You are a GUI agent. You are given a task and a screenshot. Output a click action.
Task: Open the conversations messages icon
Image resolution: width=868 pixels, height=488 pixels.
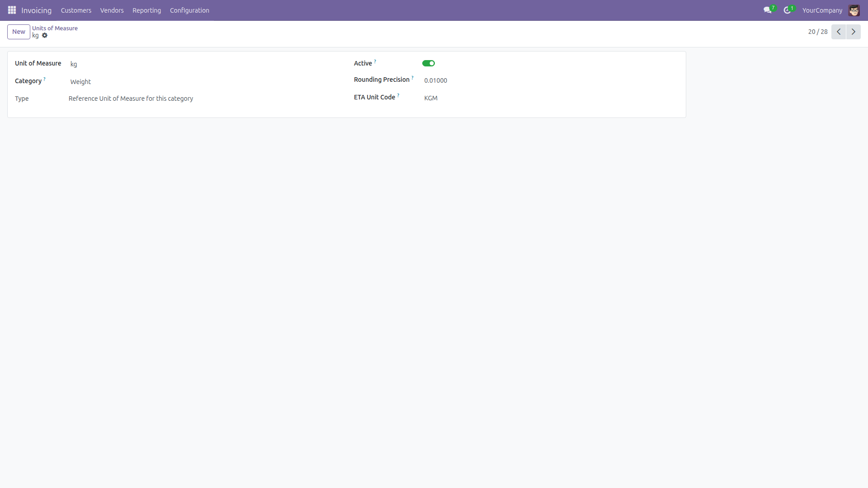[767, 10]
